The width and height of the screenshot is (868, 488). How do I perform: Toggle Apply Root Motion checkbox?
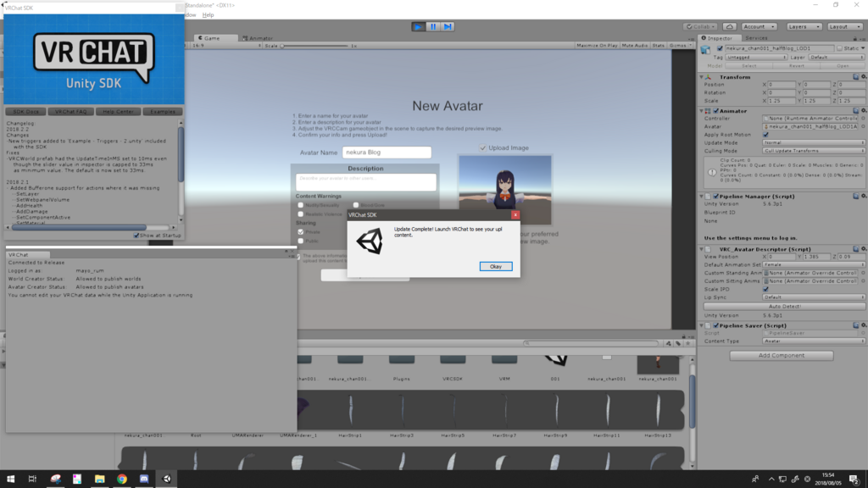(x=765, y=135)
